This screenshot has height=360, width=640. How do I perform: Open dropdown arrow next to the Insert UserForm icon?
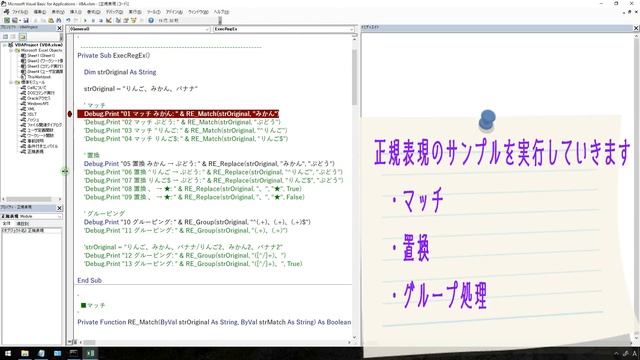(x=20, y=20)
